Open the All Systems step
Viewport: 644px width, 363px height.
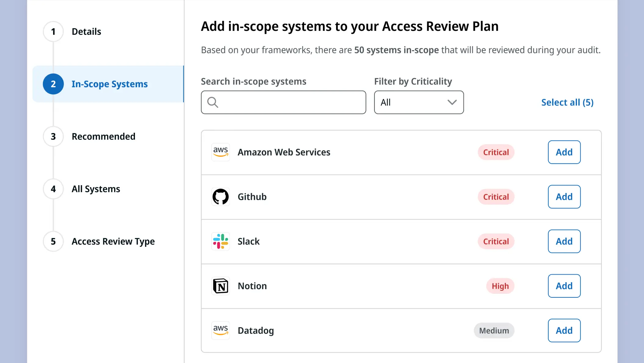(96, 189)
